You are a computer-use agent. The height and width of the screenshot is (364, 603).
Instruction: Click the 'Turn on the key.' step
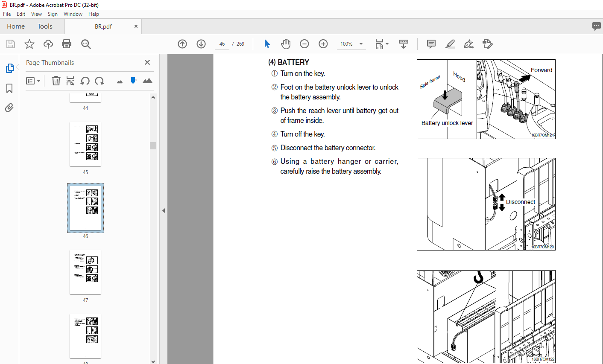pyautogui.click(x=303, y=73)
